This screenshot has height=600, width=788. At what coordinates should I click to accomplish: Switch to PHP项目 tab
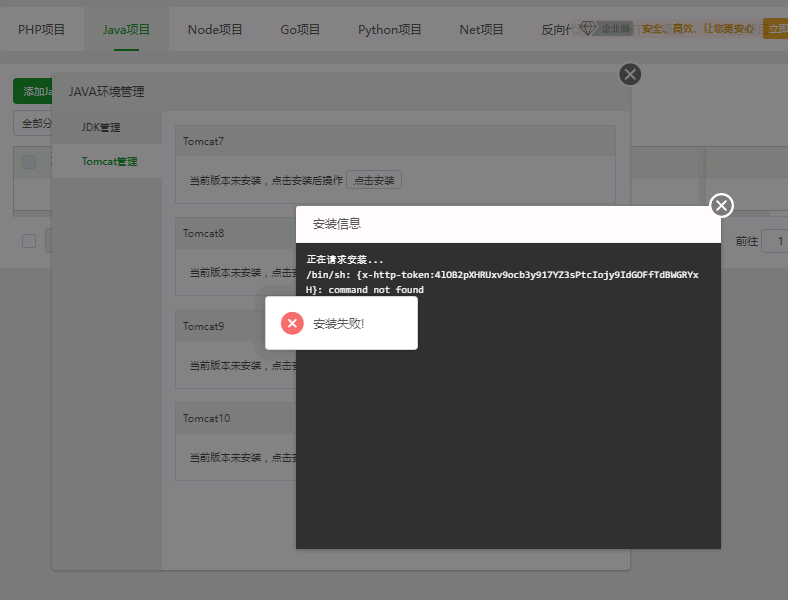click(x=41, y=30)
